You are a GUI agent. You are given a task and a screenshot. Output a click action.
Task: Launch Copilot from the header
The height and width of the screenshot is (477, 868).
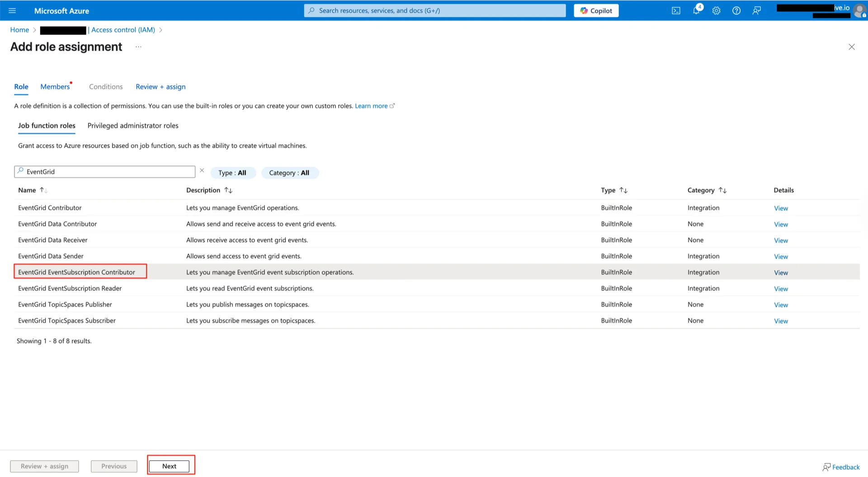(596, 10)
